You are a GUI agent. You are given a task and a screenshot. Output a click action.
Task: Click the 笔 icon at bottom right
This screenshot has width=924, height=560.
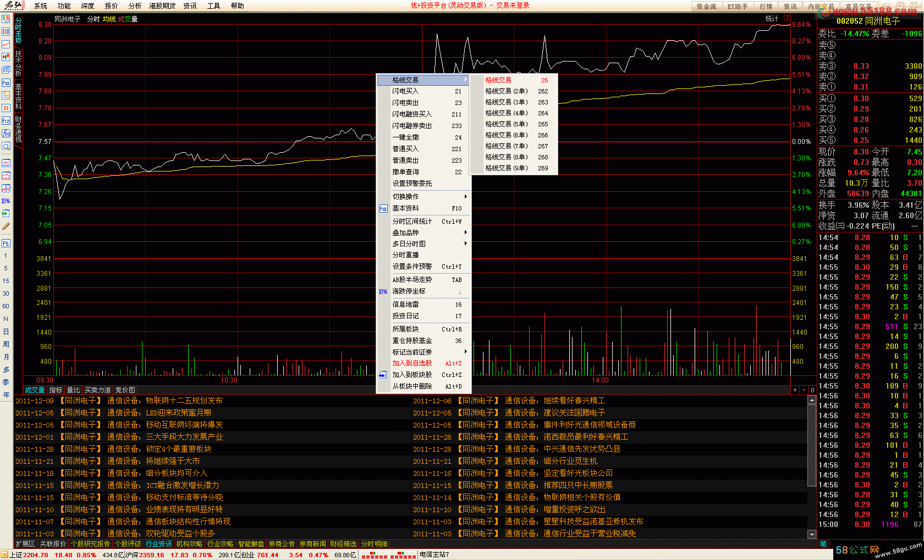823,544
